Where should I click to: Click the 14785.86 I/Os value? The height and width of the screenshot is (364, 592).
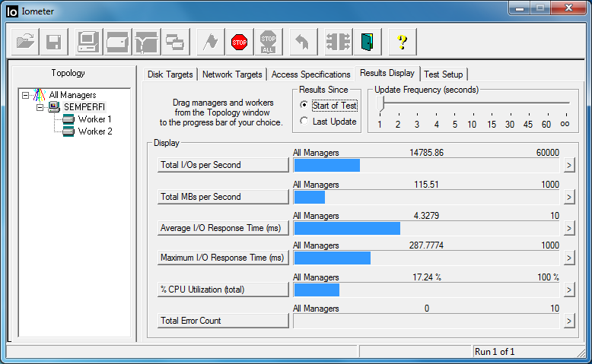tap(427, 153)
